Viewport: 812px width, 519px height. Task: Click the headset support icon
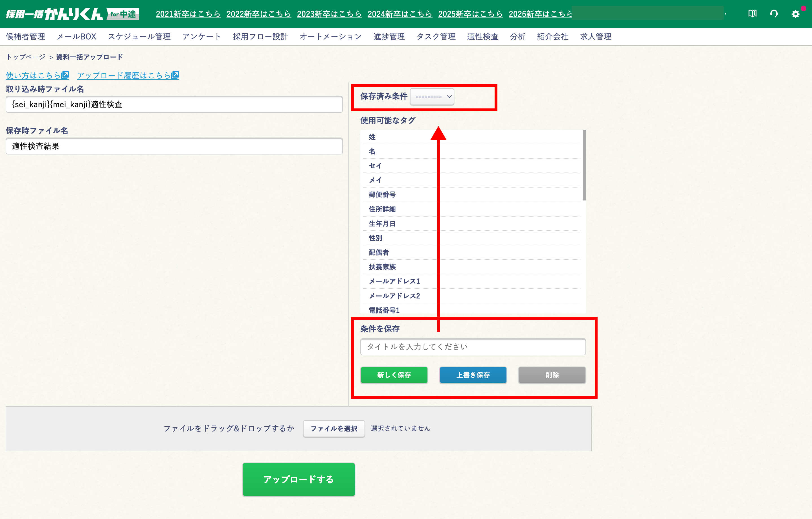(x=774, y=14)
